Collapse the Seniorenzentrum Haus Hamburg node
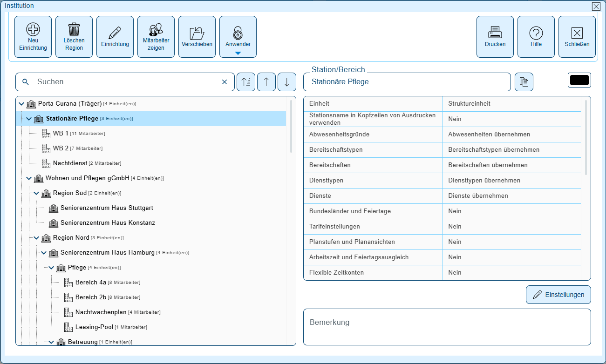Viewport: 606px width, 364px height. [44, 253]
